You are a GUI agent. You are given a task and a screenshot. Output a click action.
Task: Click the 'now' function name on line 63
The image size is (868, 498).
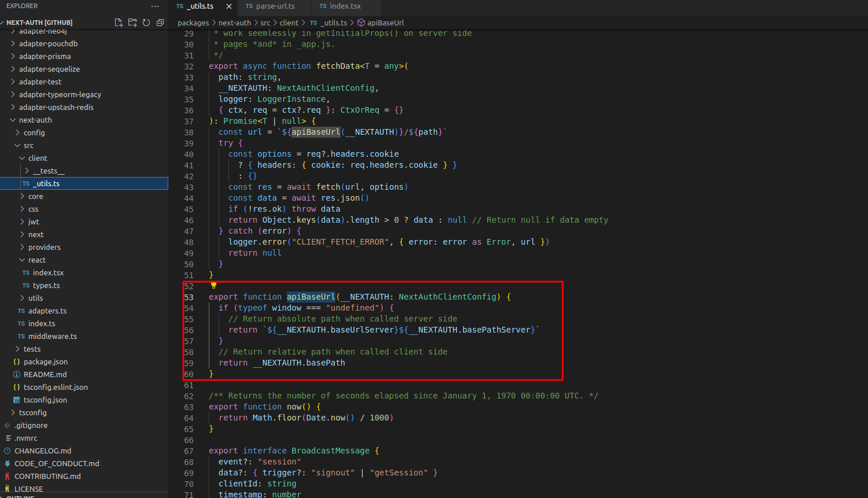294,407
